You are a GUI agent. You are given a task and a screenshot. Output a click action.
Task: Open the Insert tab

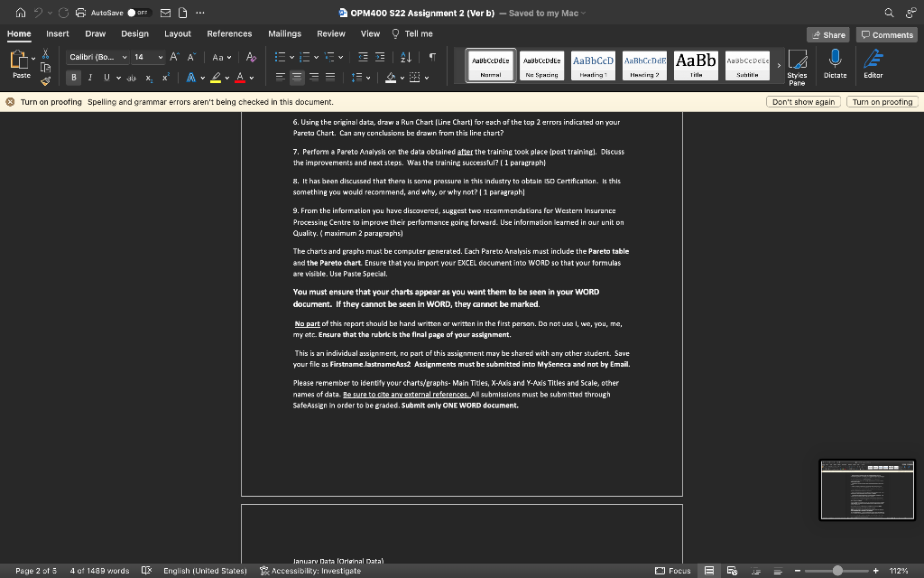pyautogui.click(x=57, y=33)
